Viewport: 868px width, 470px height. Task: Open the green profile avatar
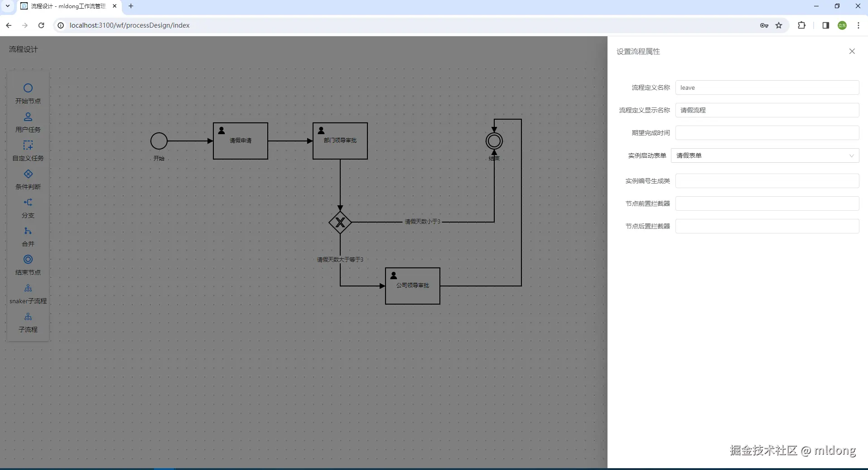[x=842, y=25]
